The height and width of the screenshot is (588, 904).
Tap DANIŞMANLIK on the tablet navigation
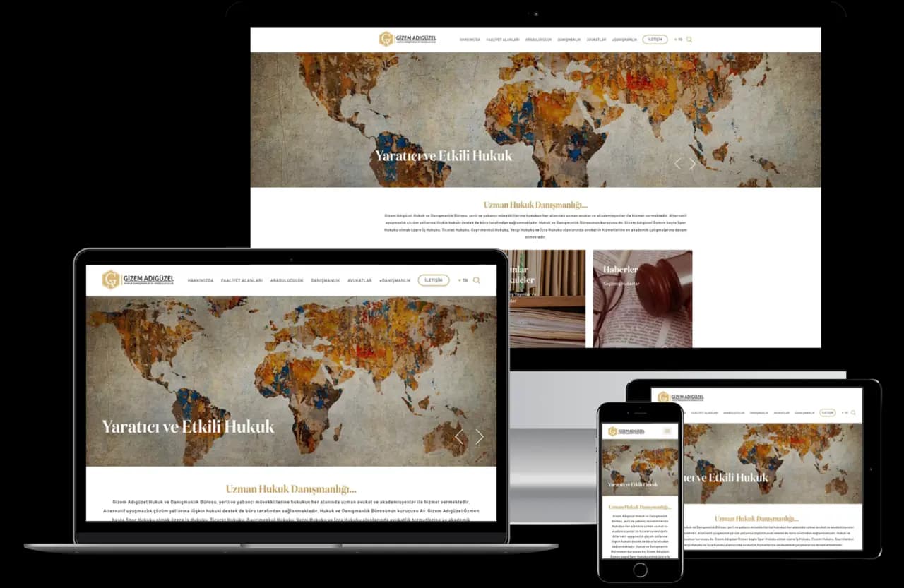pyautogui.click(x=759, y=413)
